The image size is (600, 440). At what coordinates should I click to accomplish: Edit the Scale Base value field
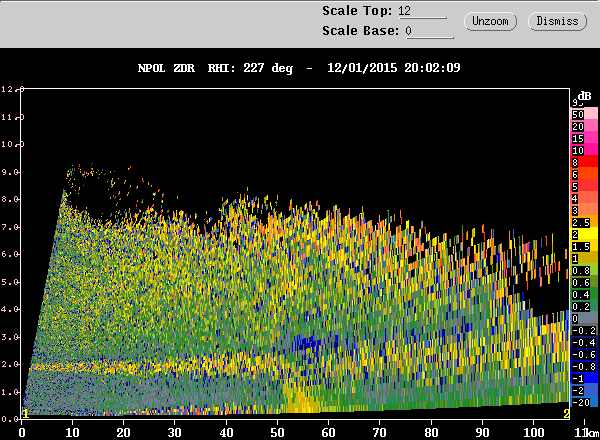(430, 31)
